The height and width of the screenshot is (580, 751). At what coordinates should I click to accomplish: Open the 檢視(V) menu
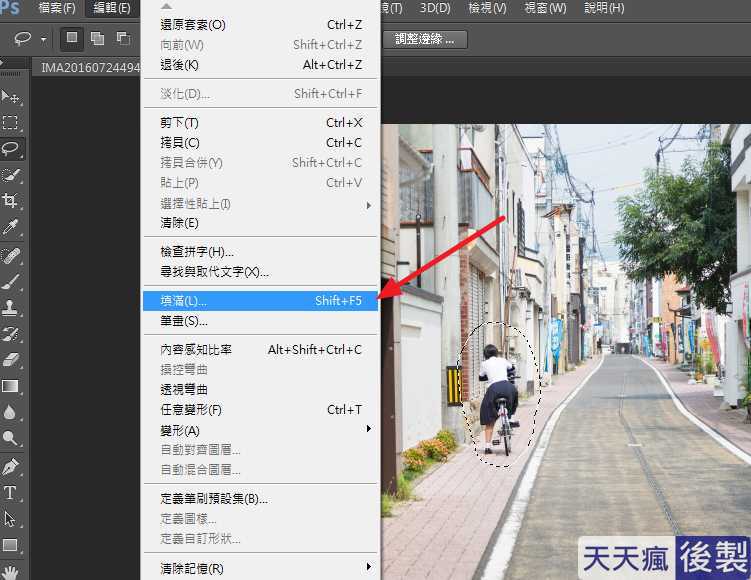(x=487, y=8)
